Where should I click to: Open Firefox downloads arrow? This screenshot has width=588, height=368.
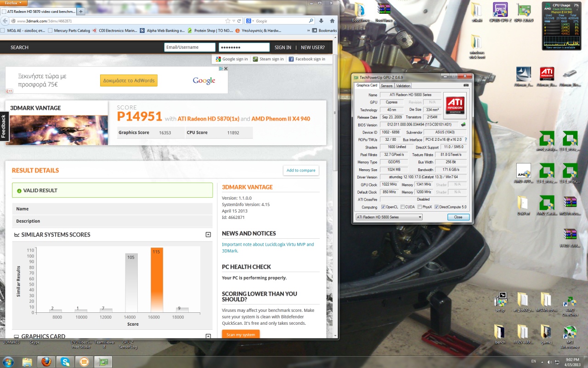[x=321, y=21]
